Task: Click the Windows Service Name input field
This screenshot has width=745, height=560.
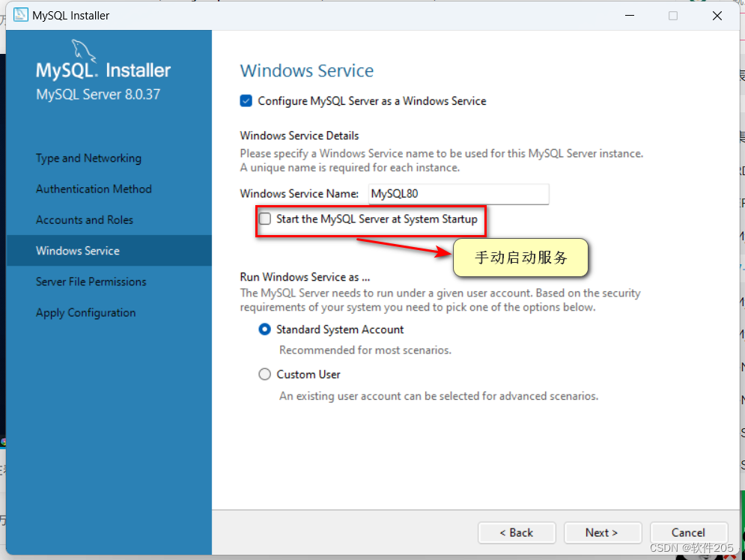Action: [x=458, y=194]
